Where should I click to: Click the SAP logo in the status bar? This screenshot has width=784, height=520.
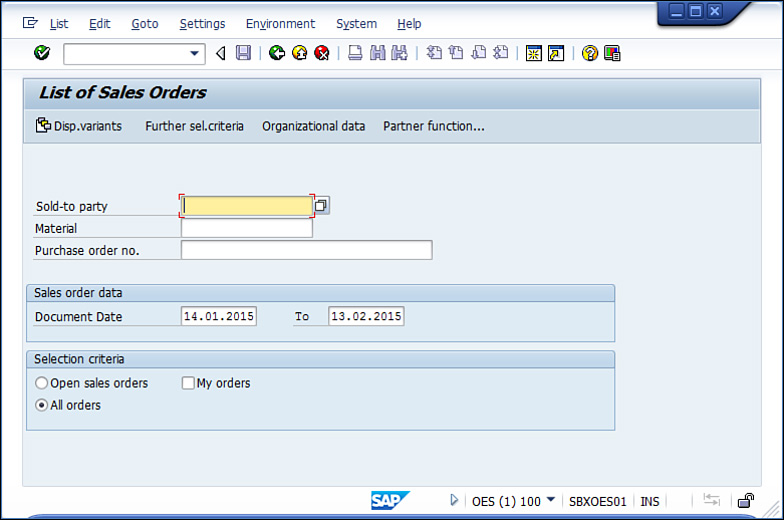(x=390, y=500)
